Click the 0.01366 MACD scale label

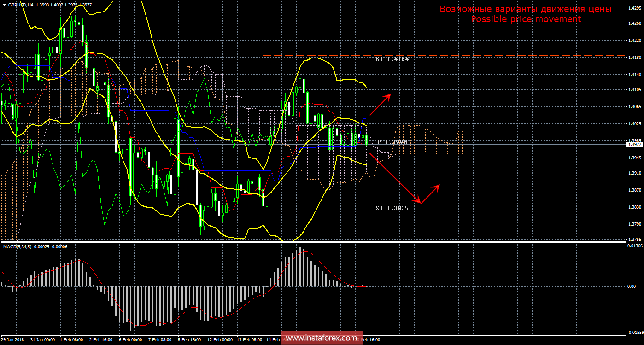[x=634, y=246]
